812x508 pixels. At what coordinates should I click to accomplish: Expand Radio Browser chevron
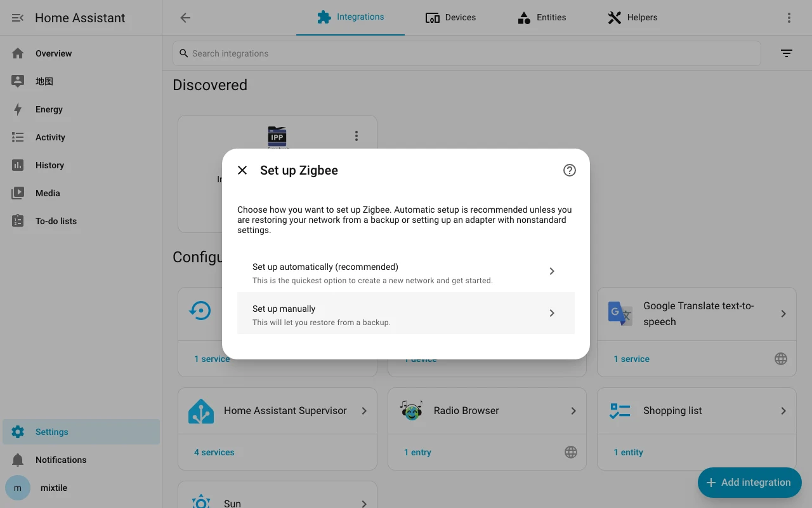tap(573, 411)
